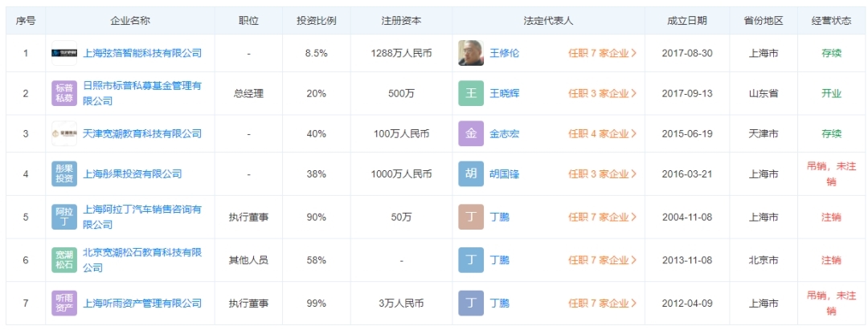Open legal representative 金志宏's profile
The image size is (868, 330).
505,133
